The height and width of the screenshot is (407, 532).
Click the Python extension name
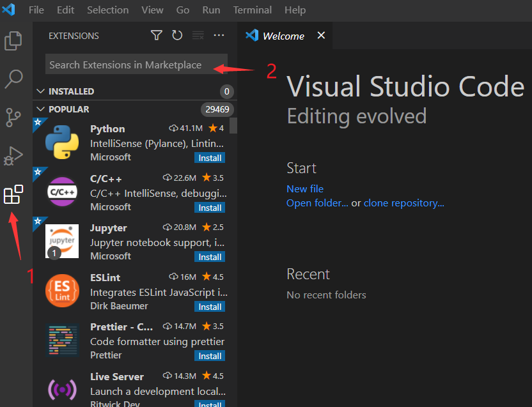coord(107,129)
